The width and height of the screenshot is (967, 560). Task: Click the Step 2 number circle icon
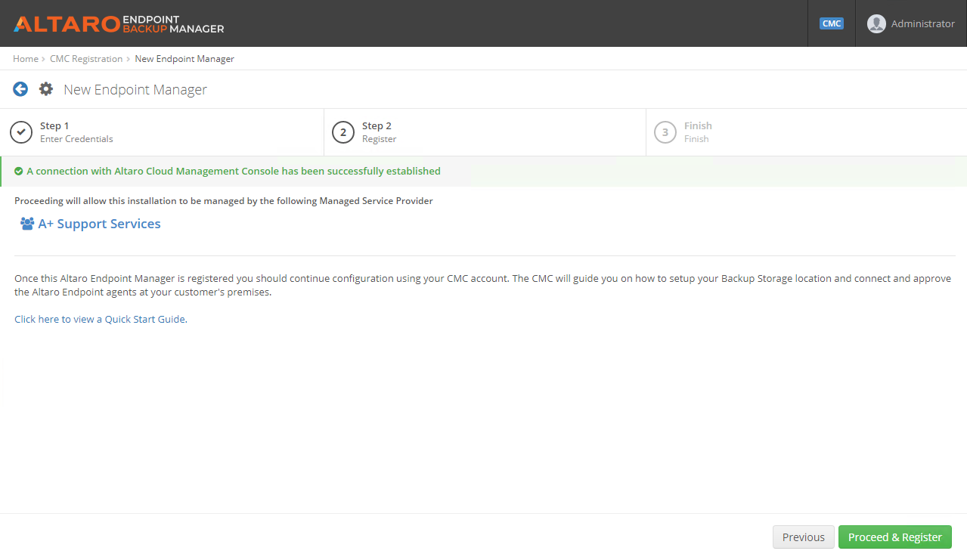[x=343, y=132]
